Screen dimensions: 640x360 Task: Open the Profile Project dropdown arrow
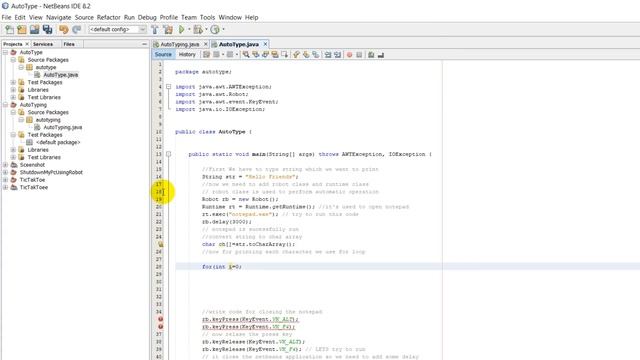(223, 29)
